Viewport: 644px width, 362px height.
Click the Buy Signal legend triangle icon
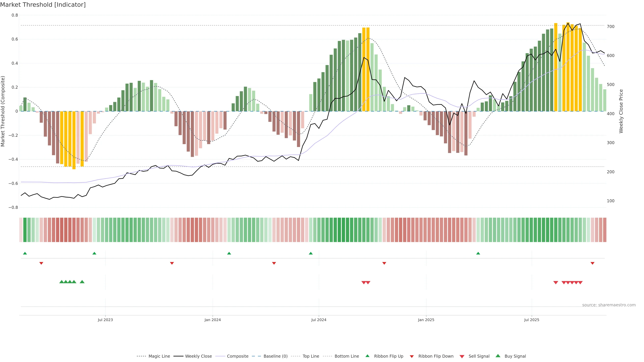(498, 356)
